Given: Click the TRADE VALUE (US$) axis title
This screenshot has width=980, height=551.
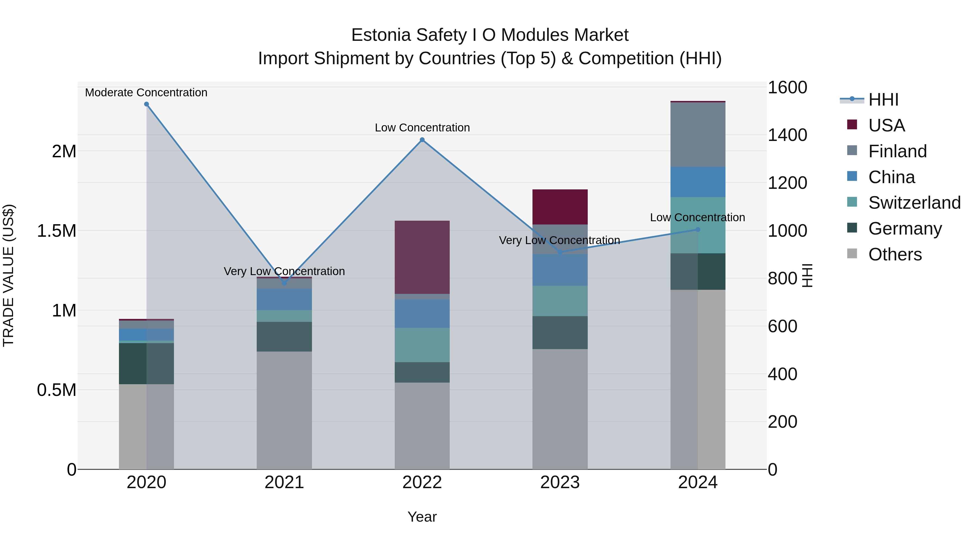Looking at the screenshot, I should click(x=8, y=275).
